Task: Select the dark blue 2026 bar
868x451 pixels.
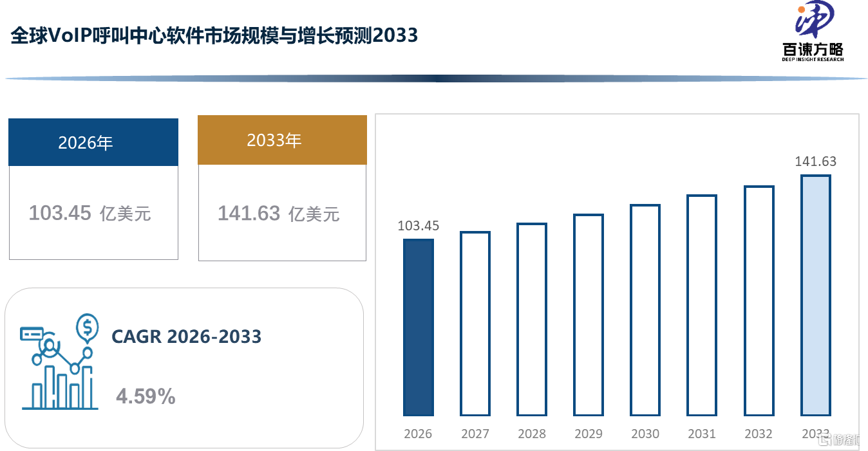Action: point(419,327)
